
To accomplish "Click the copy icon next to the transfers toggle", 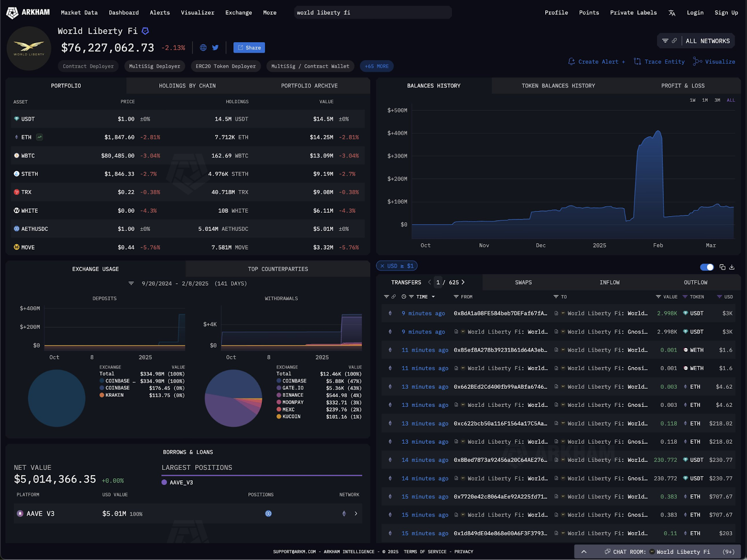I will coord(722,267).
